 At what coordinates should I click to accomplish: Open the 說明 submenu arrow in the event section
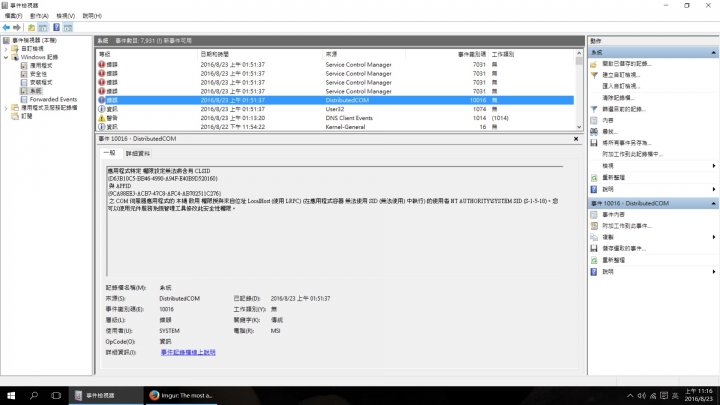714,272
